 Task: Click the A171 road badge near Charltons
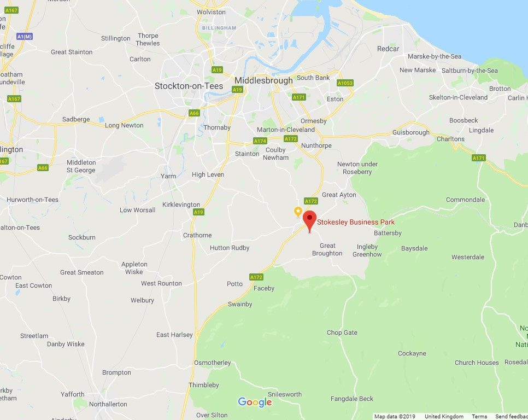click(x=479, y=158)
